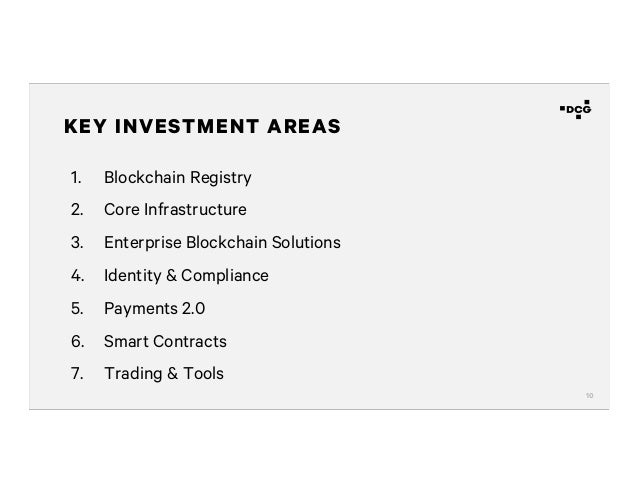Select Trading & Tools list item
This screenshot has height=493, width=638.
pos(163,374)
